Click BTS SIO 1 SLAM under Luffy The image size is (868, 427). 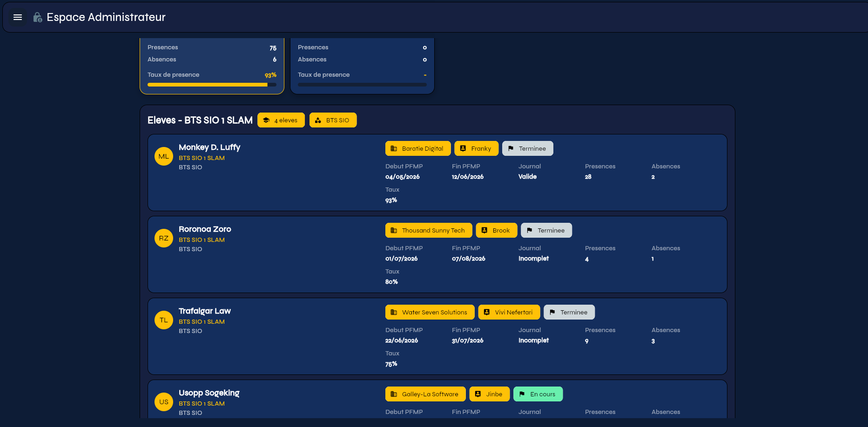tap(202, 158)
